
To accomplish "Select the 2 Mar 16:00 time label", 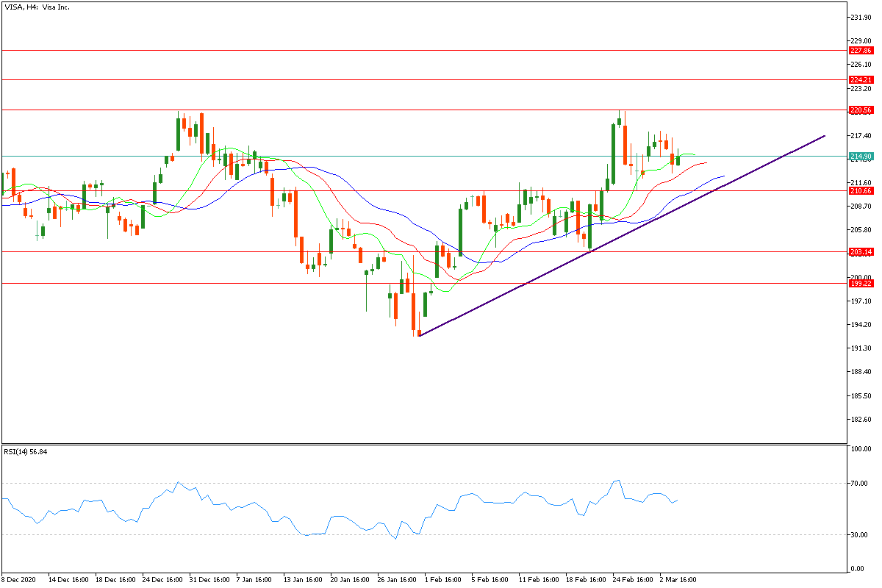I will click(x=676, y=579).
